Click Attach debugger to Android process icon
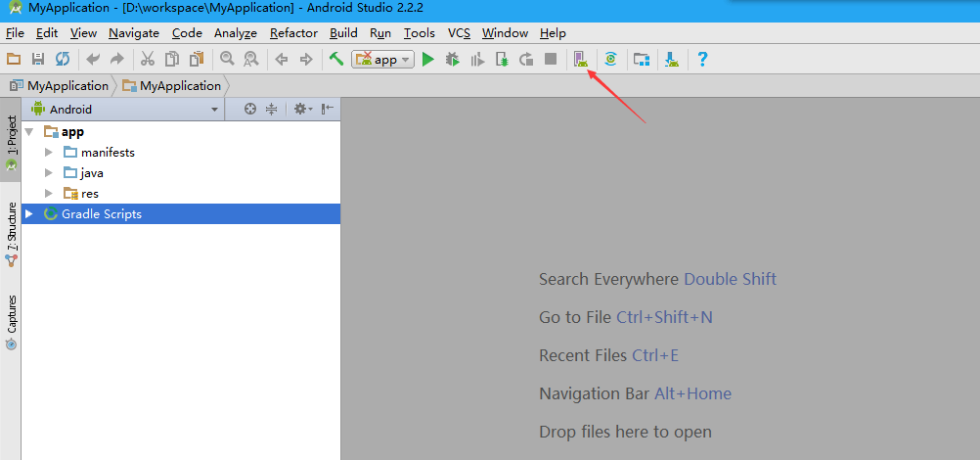This screenshot has height=460, width=980. pyautogui.click(x=502, y=60)
